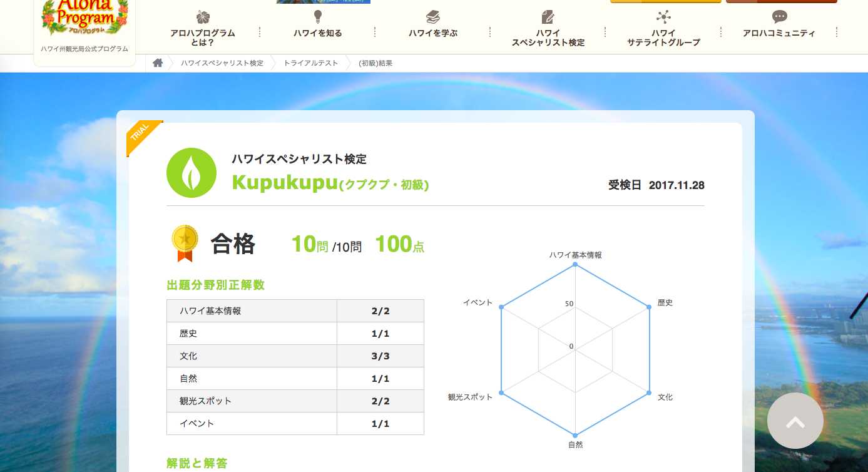Screen dimensions: 868x472
Task: Click the network icon for サテライトグループ
Action: 663,17
